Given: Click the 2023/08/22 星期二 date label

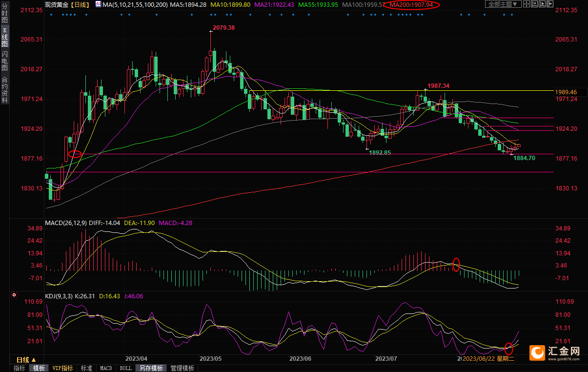Looking at the screenshot, I should click(488, 358).
